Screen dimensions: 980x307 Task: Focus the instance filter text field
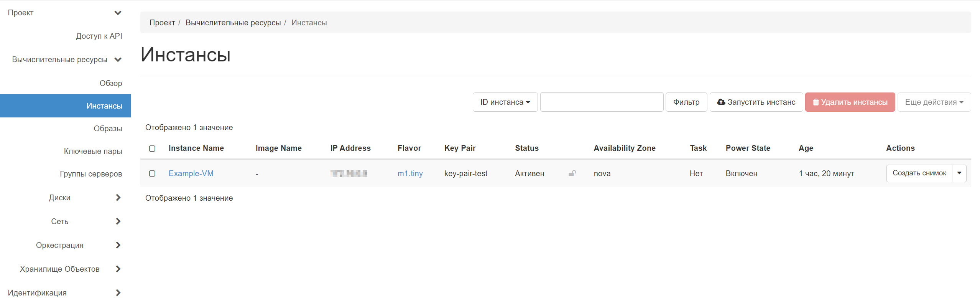602,102
